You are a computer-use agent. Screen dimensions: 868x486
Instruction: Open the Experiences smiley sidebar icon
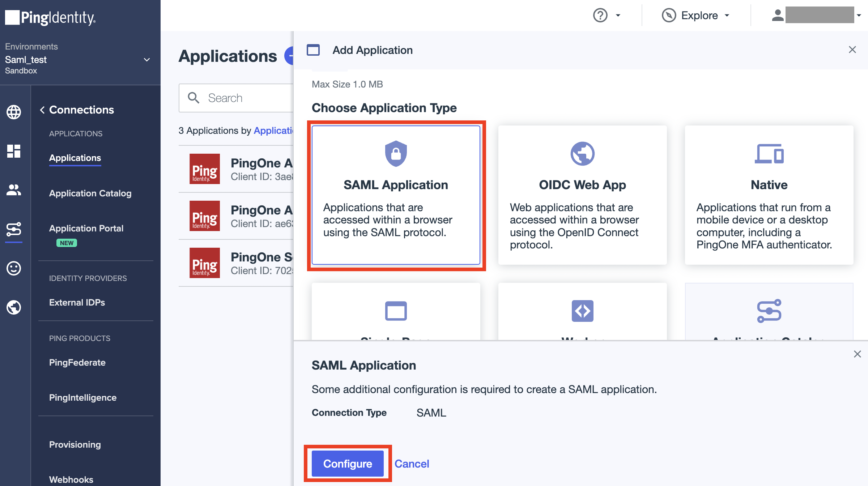pyautogui.click(x=14, y=268)
